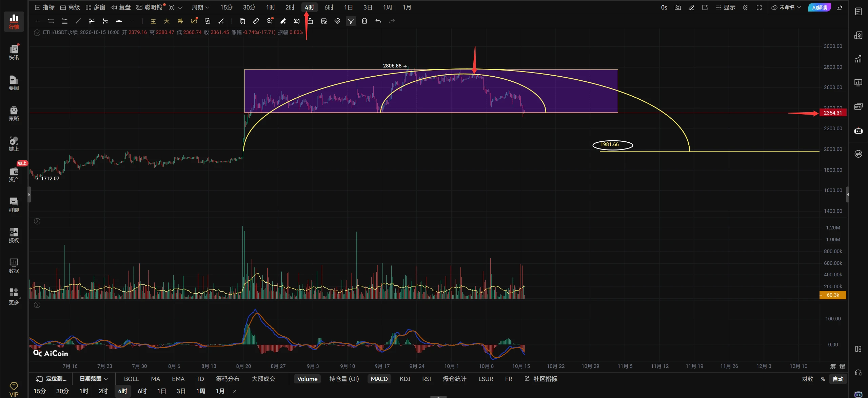868x398 pixels.
Task: Select the 1周 timeframe in bottom bar
Action: click(x=200, y=391)
